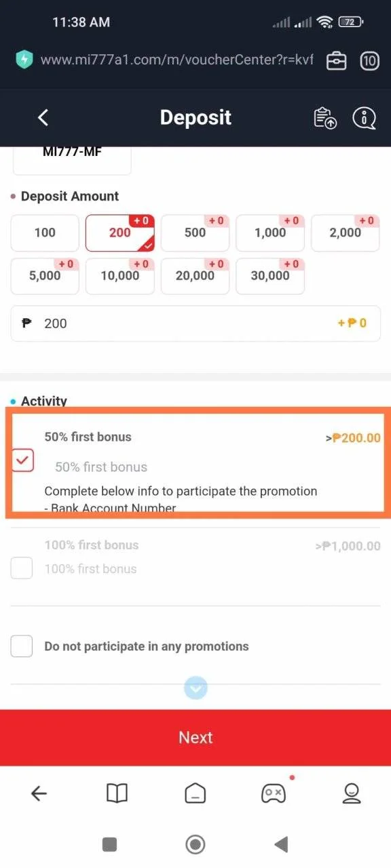Select the 500 deposit amount
Image resolution: width=391 pixels, height=868 pixels.
(195, 233)
